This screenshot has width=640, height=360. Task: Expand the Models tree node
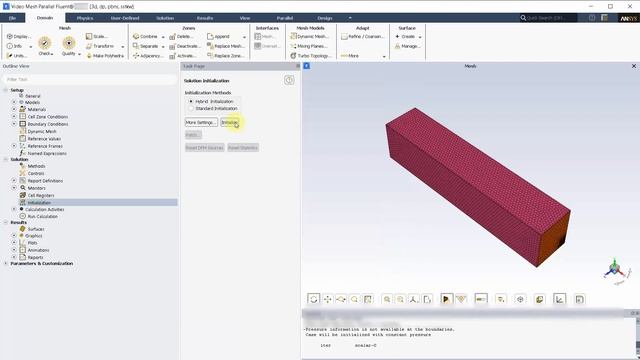tap(14, 102)
